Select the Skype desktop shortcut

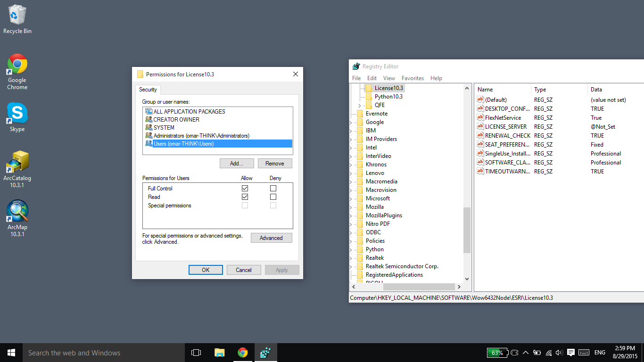click(17, 117)
